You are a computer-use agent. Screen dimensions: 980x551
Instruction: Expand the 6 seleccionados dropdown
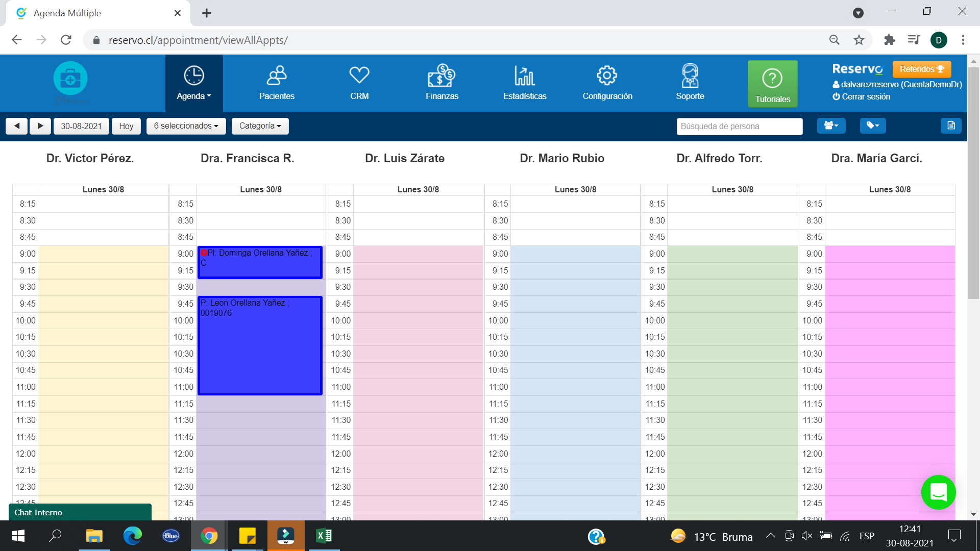(x=186, y=126)
